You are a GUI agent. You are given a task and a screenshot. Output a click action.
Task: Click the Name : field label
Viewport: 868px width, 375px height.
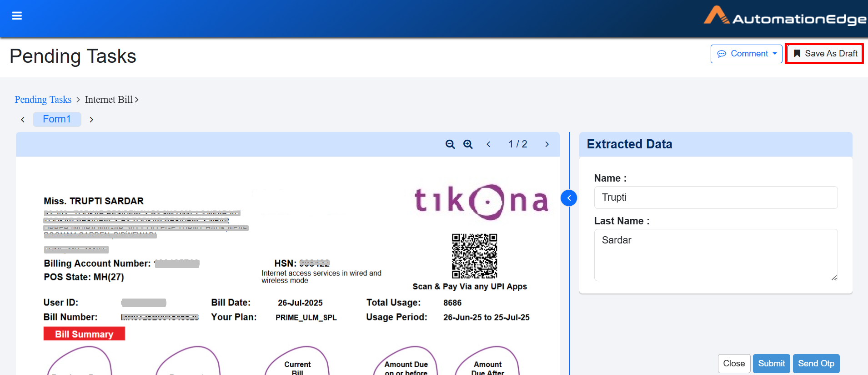[610, 178]
